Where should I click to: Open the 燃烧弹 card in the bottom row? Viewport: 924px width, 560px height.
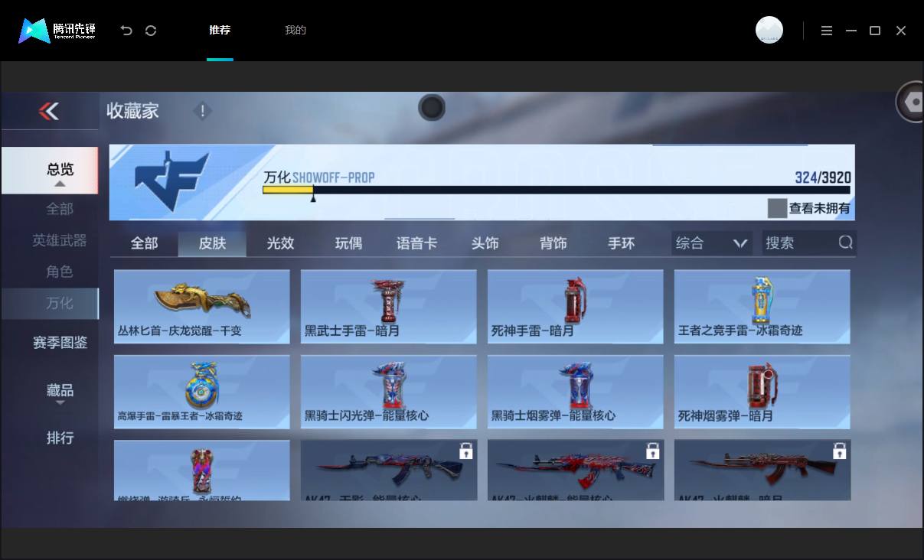[x=202, y=470]
